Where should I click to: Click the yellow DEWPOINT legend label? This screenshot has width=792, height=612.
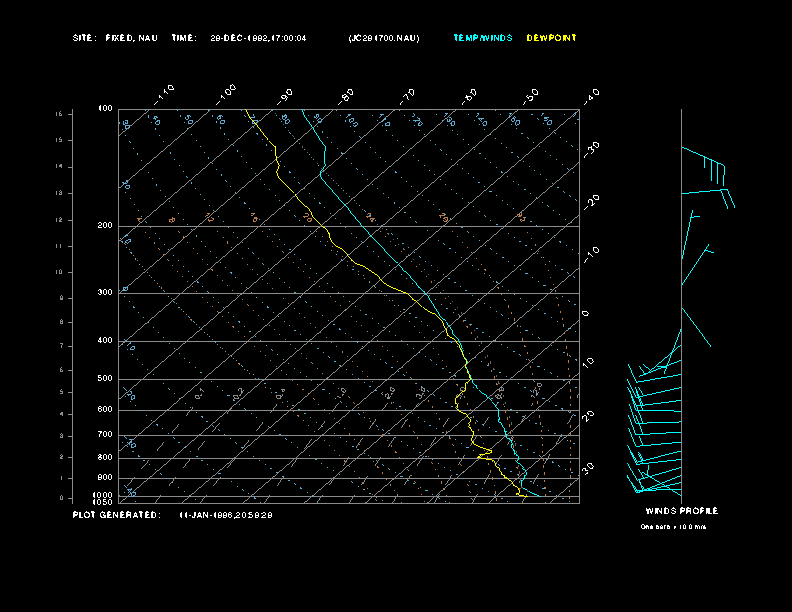[x=551, y=38]
